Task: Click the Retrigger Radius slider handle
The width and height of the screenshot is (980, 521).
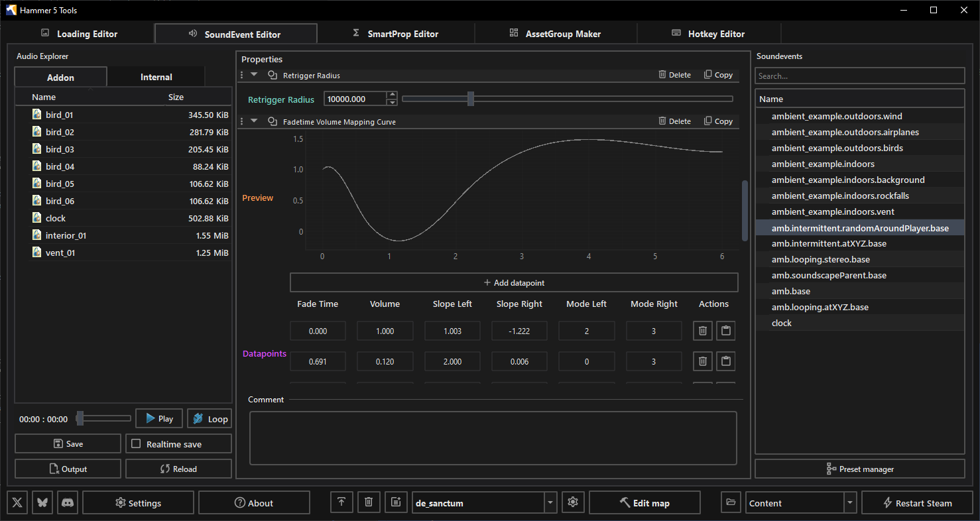Action: pos(471,99)
